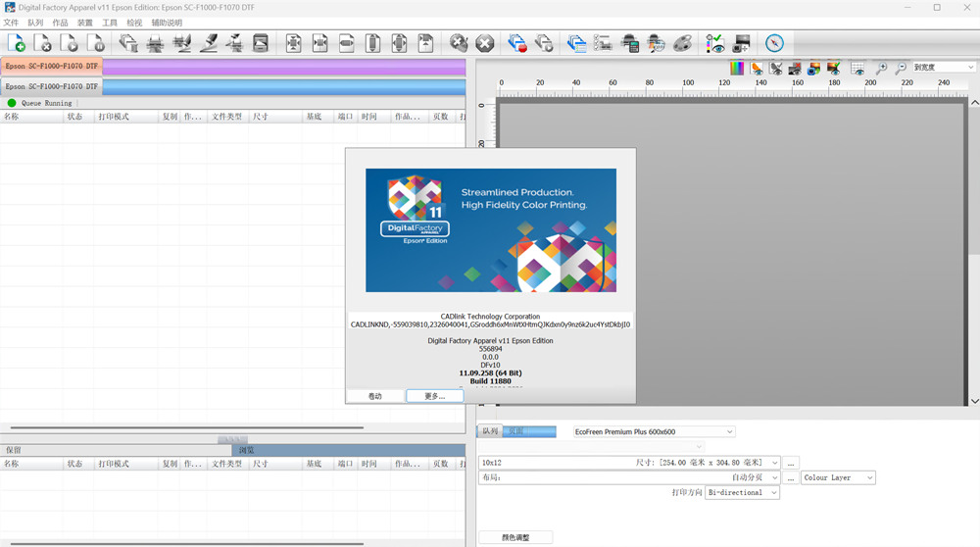The height and width of the screenshot is (547, 980).
Task: Click the printer with calculator icon
Action: click(629, 43)
